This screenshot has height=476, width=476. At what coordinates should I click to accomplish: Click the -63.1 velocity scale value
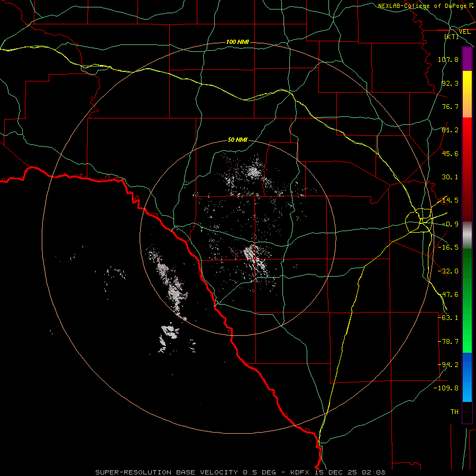(x=448, y=318)
